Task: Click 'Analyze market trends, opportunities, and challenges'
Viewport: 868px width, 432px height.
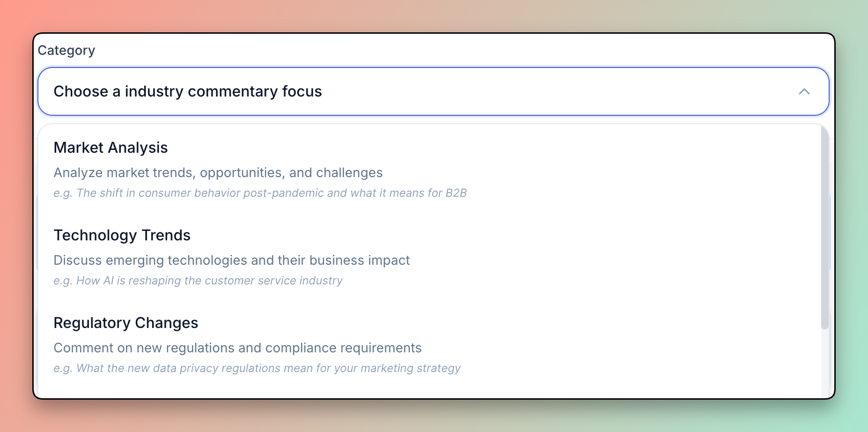Action: point(218,173)
